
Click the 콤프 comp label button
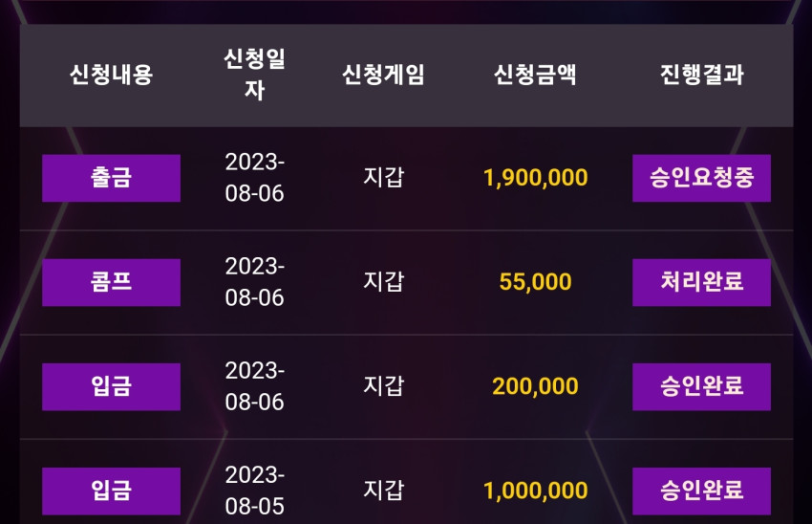coord(112,282)
